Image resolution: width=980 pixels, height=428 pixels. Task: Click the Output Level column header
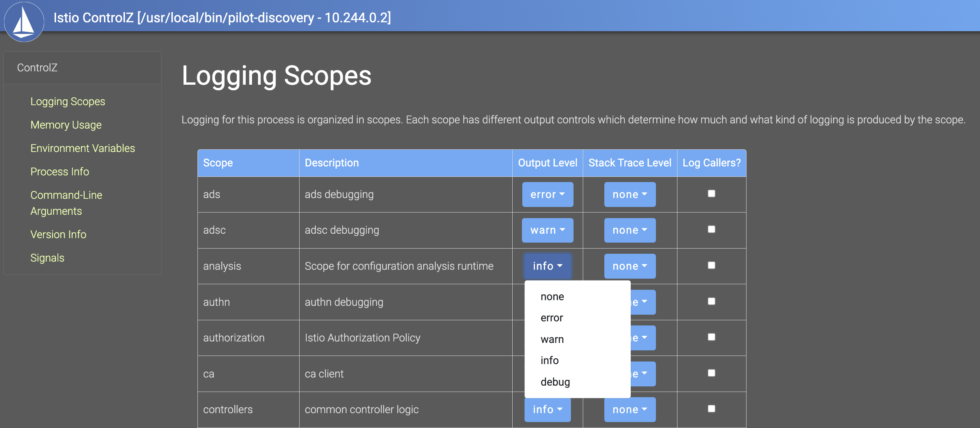[x=548, y=163]
